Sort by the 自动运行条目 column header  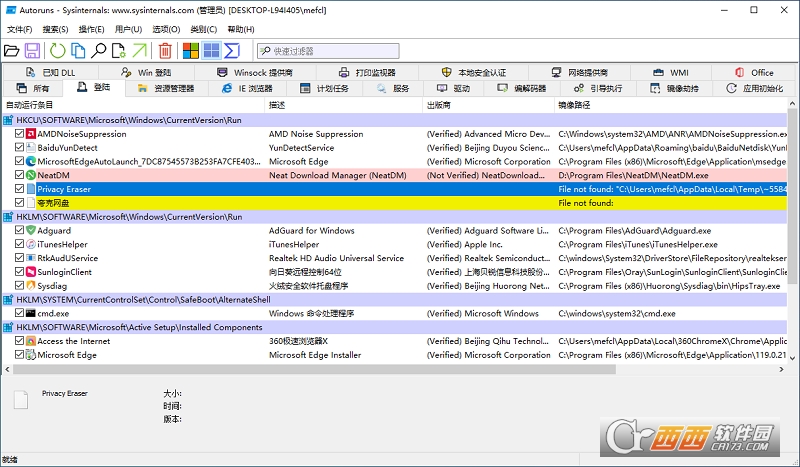pyautogui.click(x=134, y=105)
